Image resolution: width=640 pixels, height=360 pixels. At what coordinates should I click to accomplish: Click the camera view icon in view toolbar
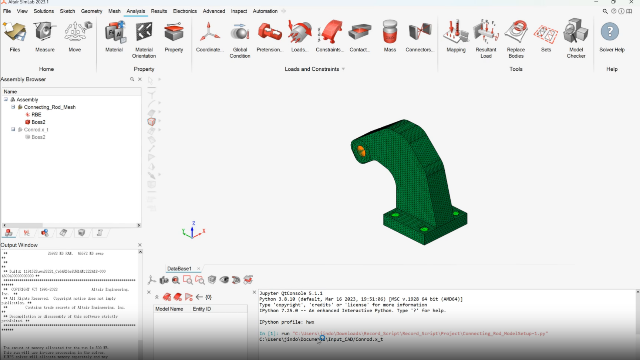164,280
